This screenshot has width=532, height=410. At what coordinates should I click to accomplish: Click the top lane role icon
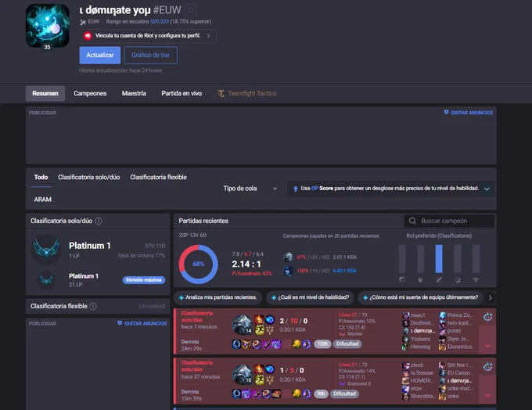pyautogui.click(x=402, y=279)
